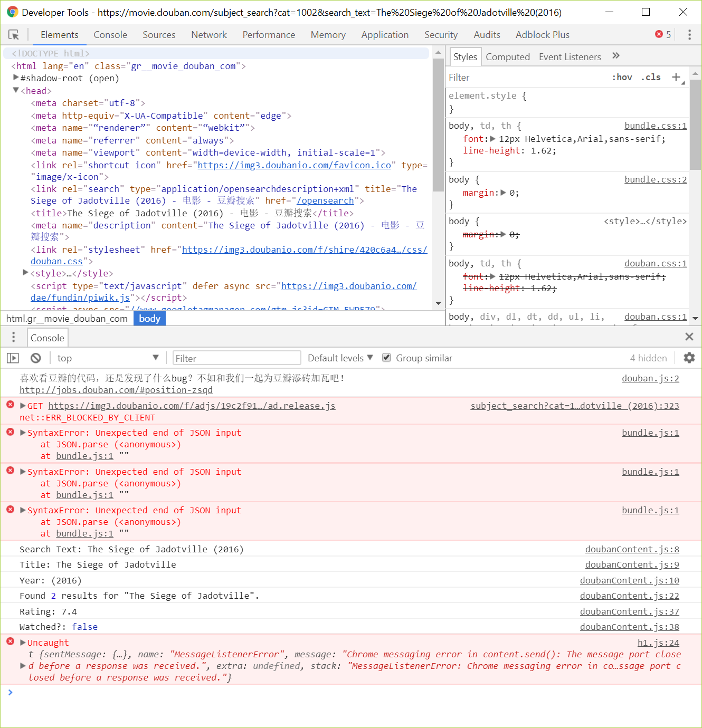Expand the style element node
Viewport: 702px width, 728px height.
25,273
